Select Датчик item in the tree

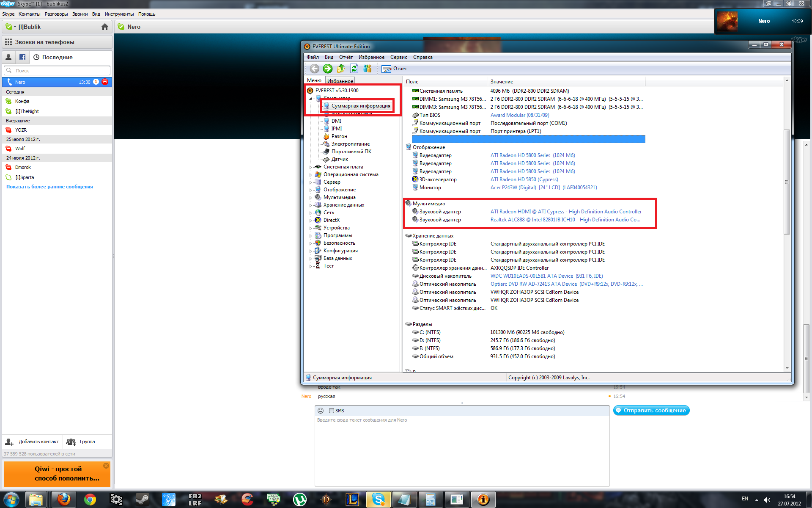(340, 160)
